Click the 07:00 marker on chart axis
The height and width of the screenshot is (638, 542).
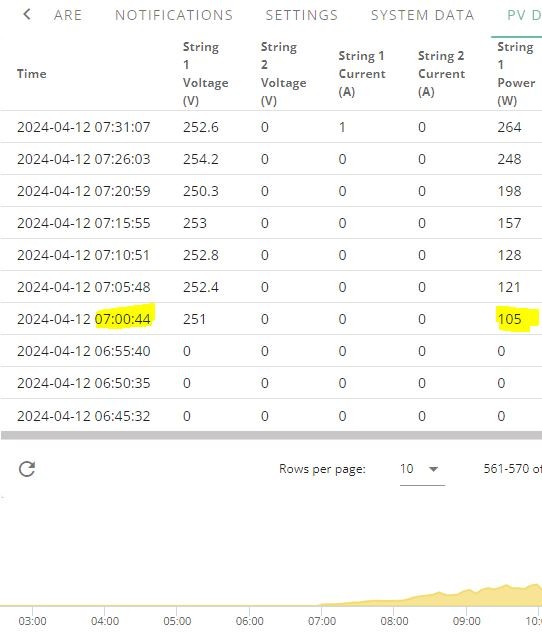click(x=321, y=621)
